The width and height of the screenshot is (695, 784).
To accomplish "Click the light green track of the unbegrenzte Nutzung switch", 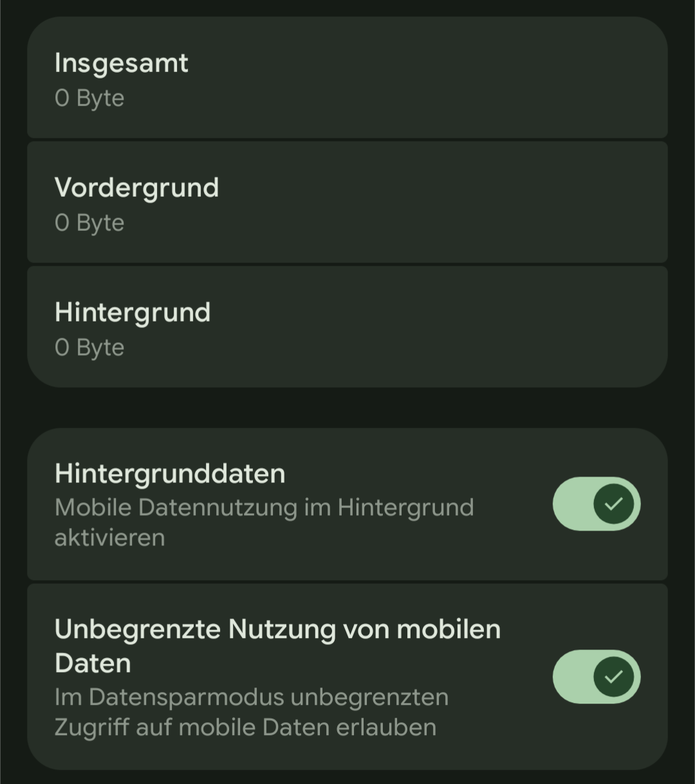I will coord(570,677).
